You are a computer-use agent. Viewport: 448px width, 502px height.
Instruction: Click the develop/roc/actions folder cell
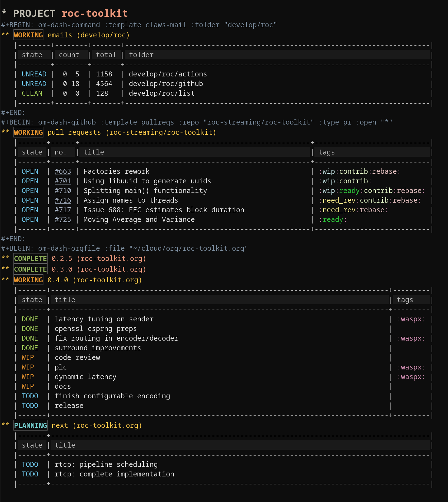168,74
